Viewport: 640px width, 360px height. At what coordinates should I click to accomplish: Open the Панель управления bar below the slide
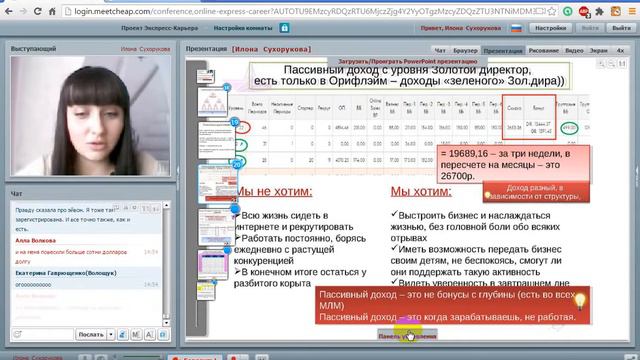pyautogui.click(x=408, y=336)
